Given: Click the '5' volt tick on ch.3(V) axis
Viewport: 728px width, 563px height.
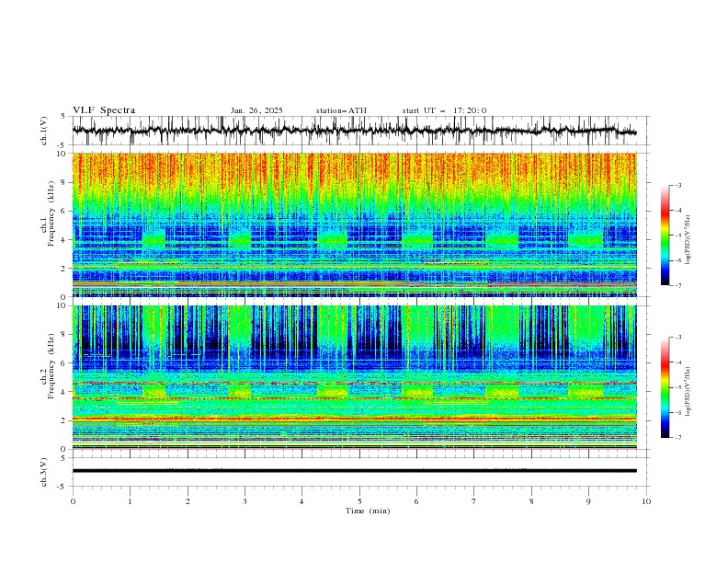Looking at the screenshot, I should [x=63, y=458].
